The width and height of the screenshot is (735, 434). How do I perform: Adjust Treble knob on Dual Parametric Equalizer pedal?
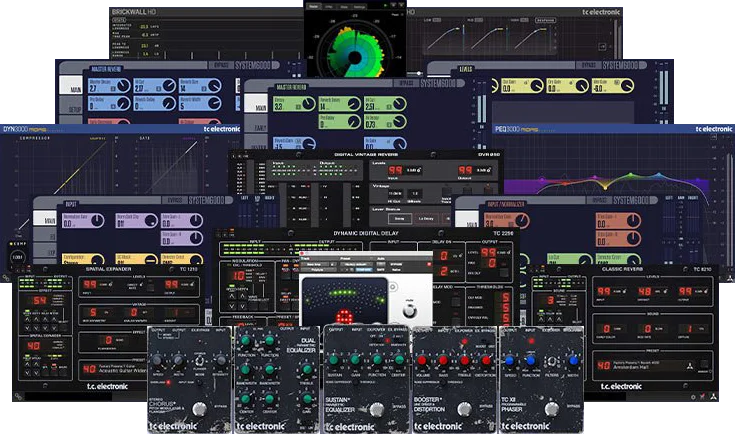click(307, 370)
